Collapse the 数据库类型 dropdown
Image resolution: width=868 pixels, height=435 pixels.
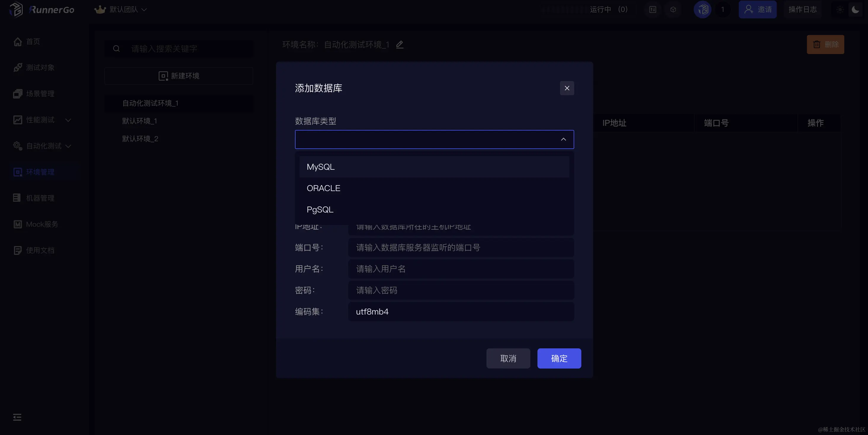(x=563, y=139)
